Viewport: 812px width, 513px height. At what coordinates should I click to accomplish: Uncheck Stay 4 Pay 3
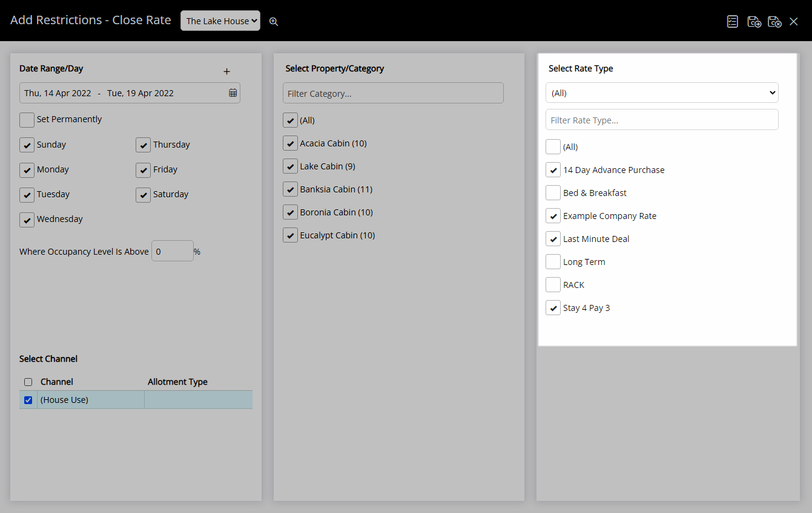point(553,308)
